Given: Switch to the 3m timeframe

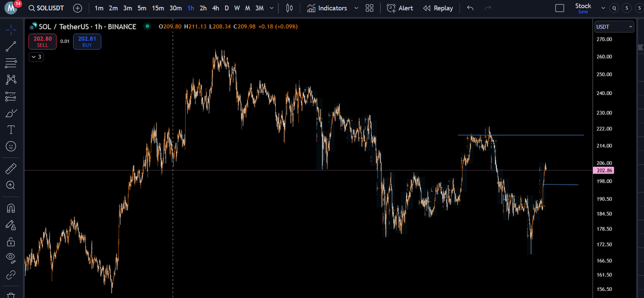Looking at the screenshot, I should [x=128, y=9].
